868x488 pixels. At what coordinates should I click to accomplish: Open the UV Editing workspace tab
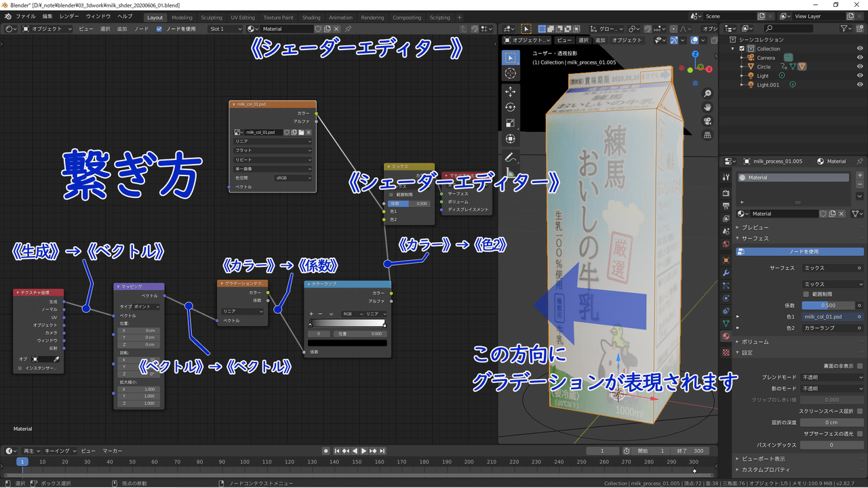coord(243,18)
